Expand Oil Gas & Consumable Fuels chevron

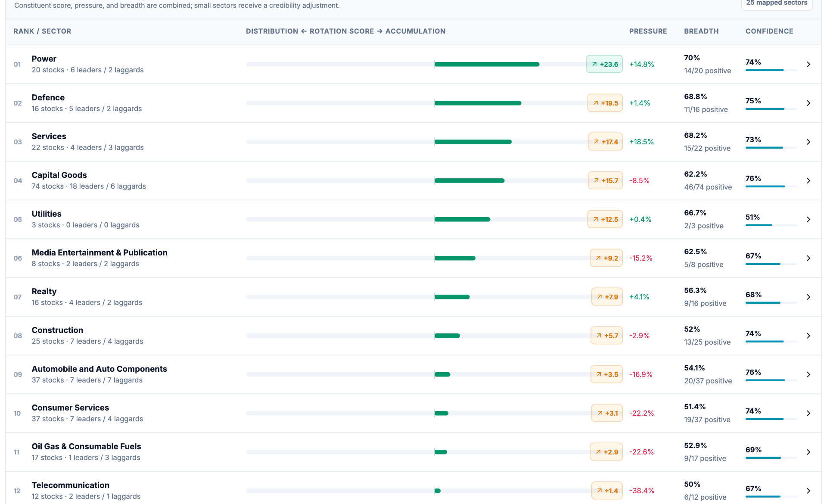(x=808, y=452)
